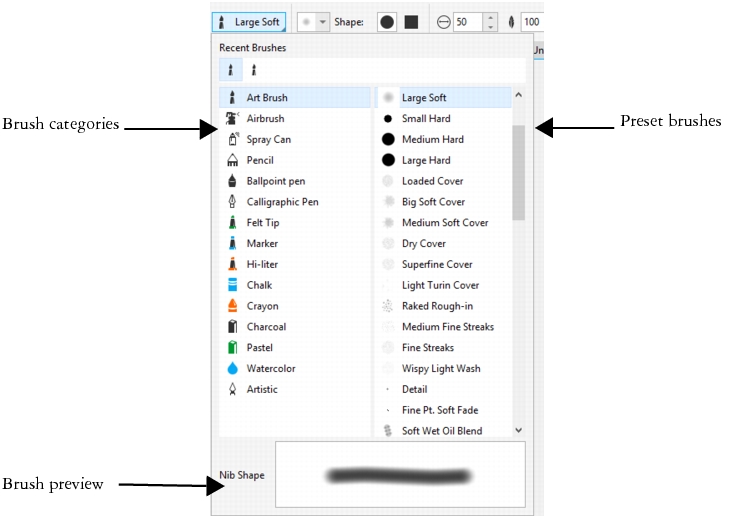
Task: Pick the Raked Rough-in preset brush
Action: click(x=436, y=306)
